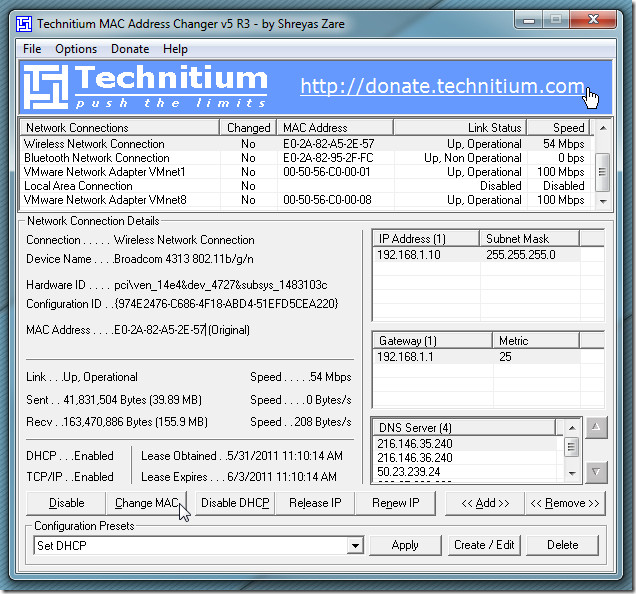The width and height of the screenshot is (636, 594).
Task: Click connections list scrollbar thumb
Action: click(602, 172)
